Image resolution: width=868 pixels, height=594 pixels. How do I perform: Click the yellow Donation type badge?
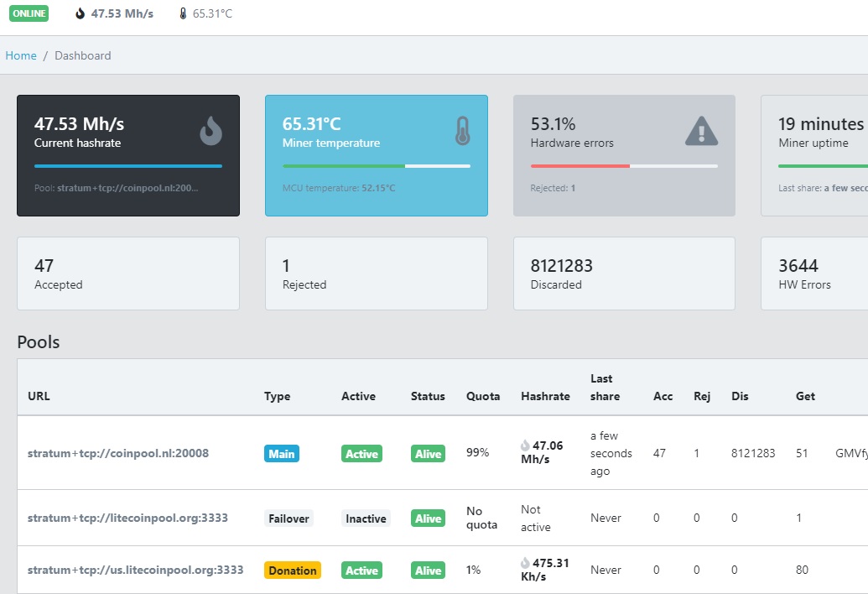(x=293, y=571)
